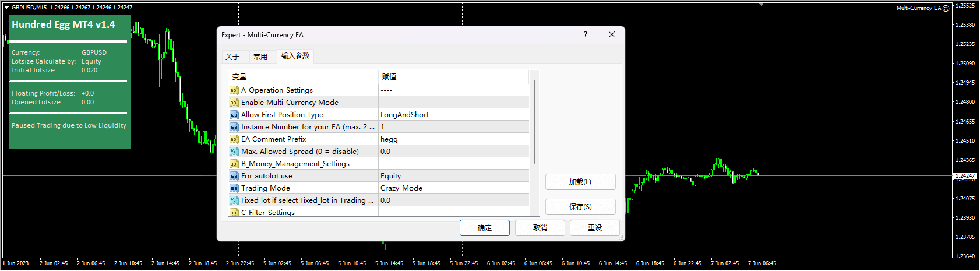
Task: Click the icon next to EA Comment Prefix
Action: click(x=234, y=139)
